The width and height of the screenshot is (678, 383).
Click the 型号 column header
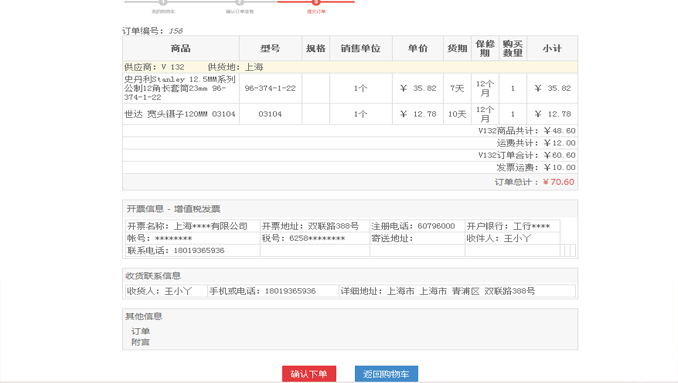click(270, 48)
